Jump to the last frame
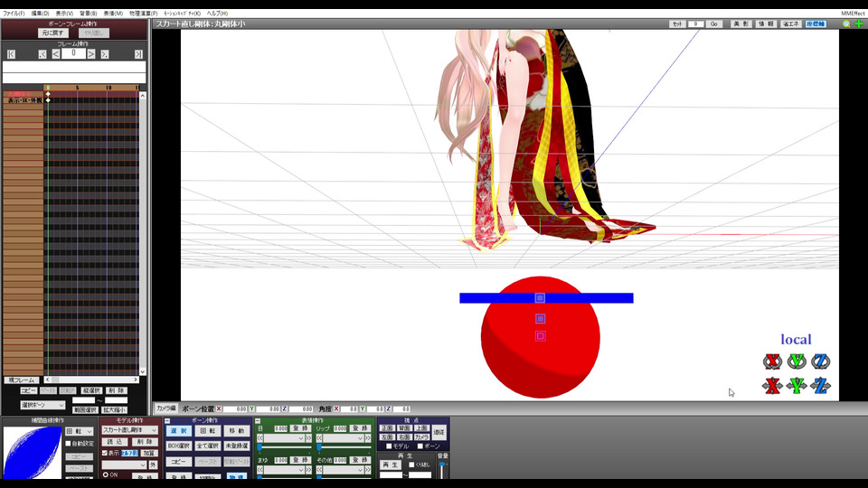This screenshot has height=488, width=868. tap(138, 53)
